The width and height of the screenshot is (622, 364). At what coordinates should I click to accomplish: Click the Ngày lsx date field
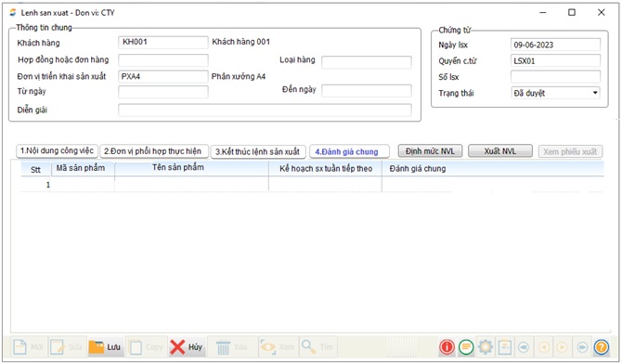point(555,45)
